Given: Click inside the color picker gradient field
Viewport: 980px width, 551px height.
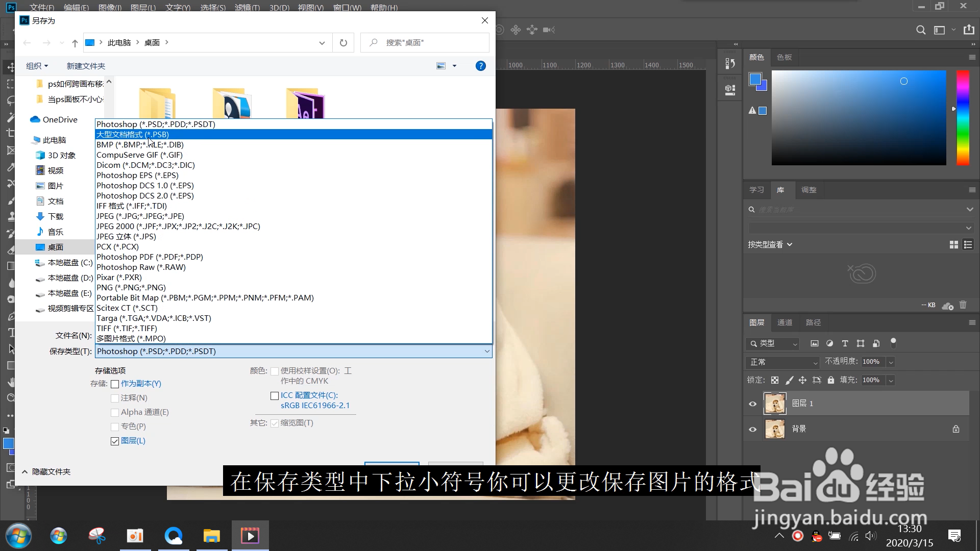Looking at the screenshot, I should coord(859,118).
